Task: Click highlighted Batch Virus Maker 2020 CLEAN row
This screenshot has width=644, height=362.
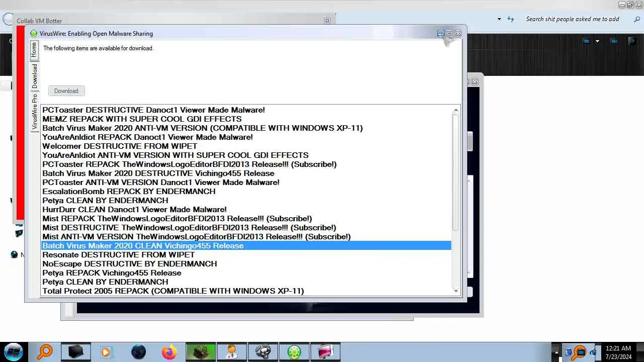Action: 247,246
